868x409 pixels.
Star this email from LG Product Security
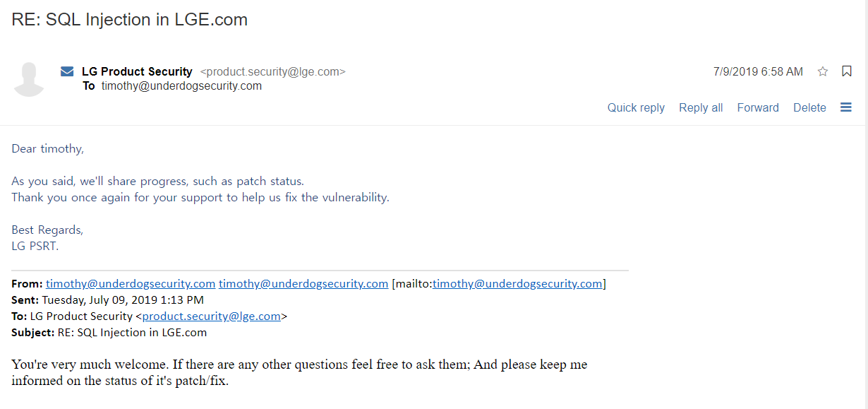[823, 71]
